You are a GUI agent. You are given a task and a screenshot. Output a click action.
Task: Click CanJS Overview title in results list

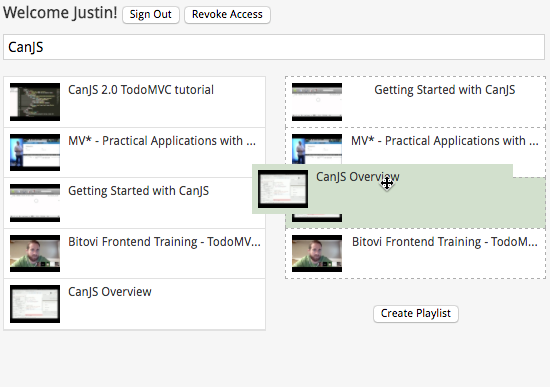point(110,292)
